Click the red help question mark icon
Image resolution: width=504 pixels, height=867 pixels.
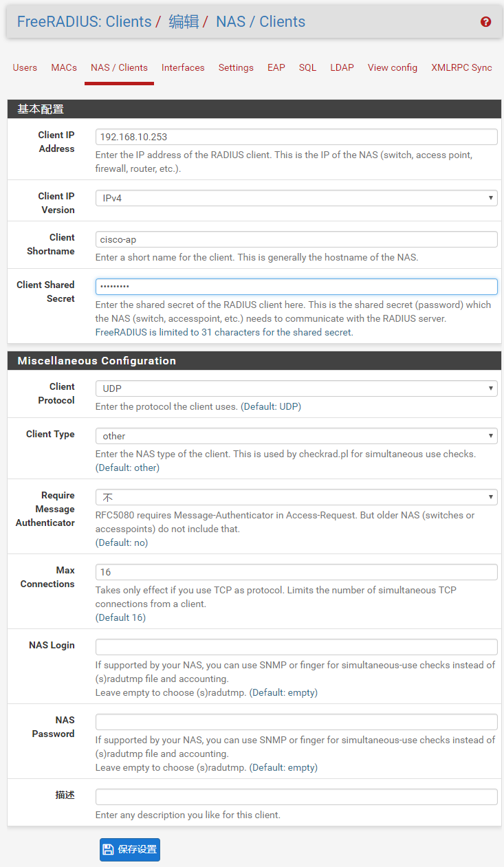pos(486,22)
